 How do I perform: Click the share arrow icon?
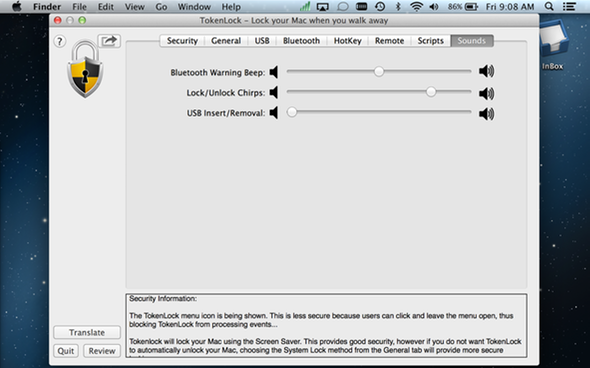click(x=109, y=40)
